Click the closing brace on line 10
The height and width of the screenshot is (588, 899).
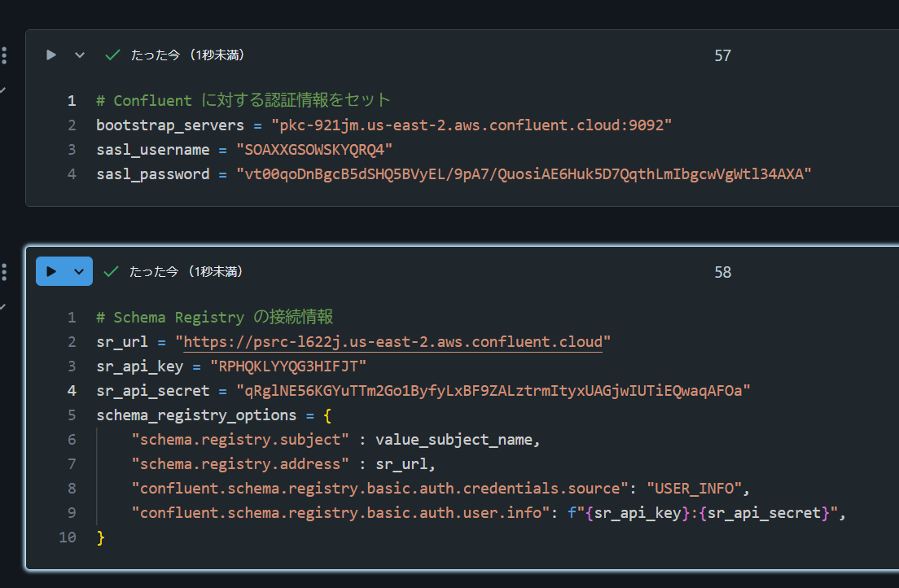coord(101,538)
